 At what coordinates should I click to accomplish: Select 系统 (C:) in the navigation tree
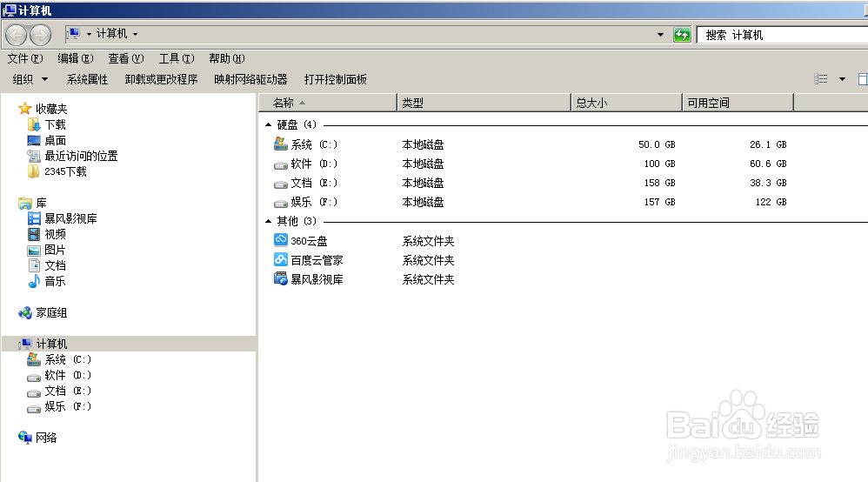click(68, 359)
